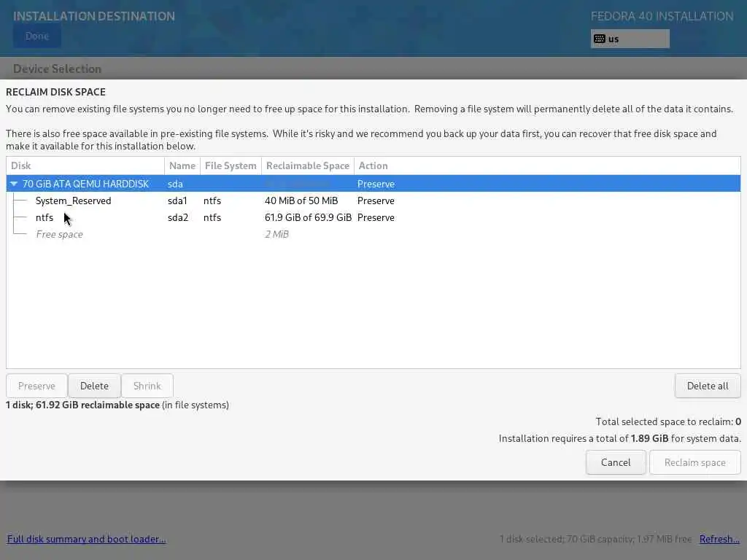This screenshot has height=560, width=747.
Task: Click the ntfs file system cell of sda2
Action: 212,217
